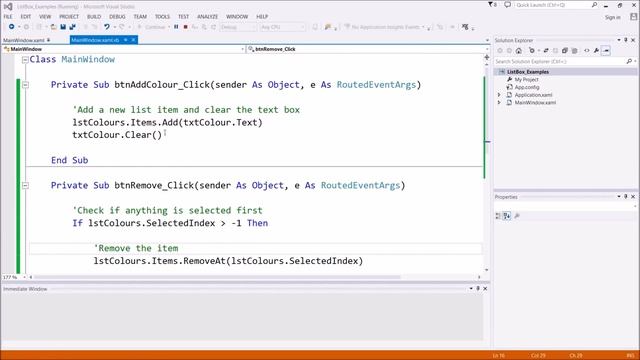Click the lstColours.Items.RemoveAt code line

pos(228,261)
